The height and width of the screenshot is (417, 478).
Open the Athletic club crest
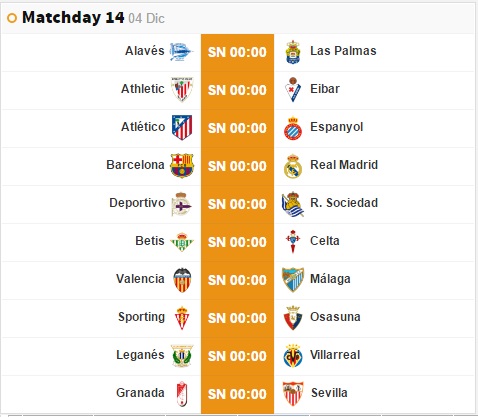(x=182, y=89)
